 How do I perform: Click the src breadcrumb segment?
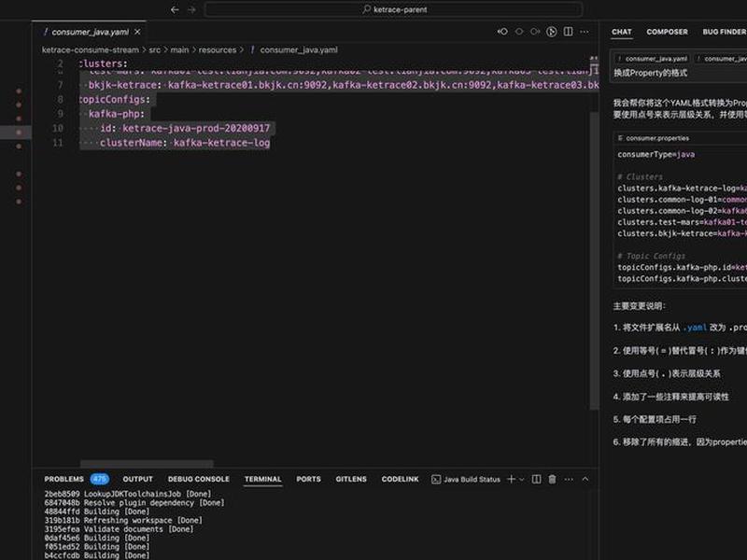155,50
